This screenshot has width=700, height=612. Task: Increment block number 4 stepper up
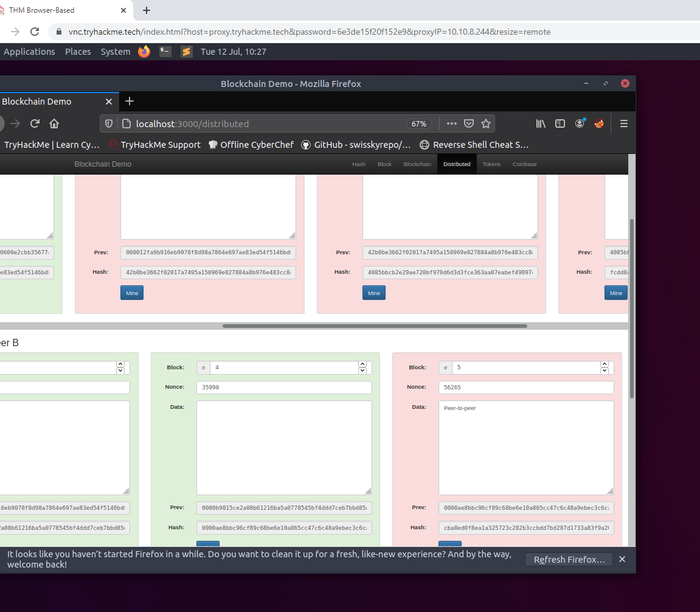click(x=362, y=364)
